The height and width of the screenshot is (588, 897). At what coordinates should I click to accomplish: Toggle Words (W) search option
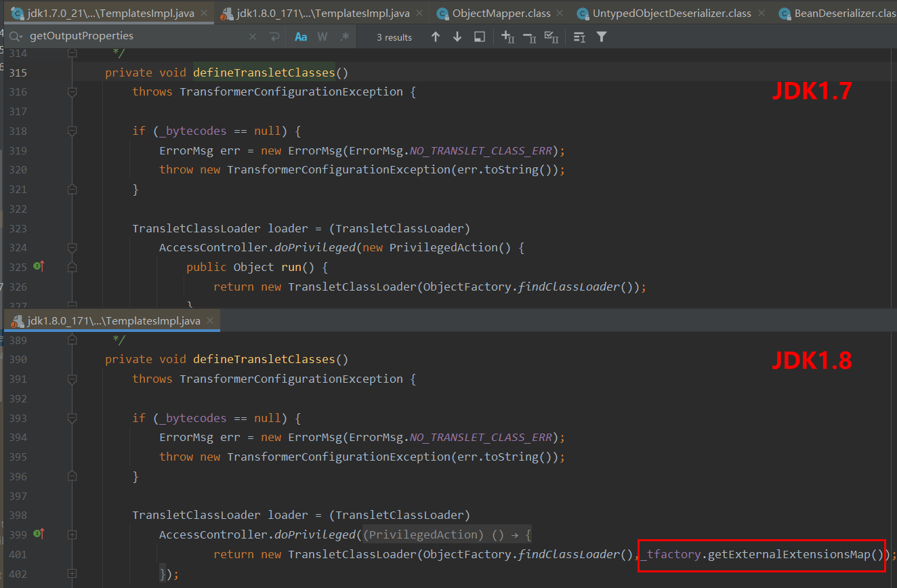click(322, 37)
